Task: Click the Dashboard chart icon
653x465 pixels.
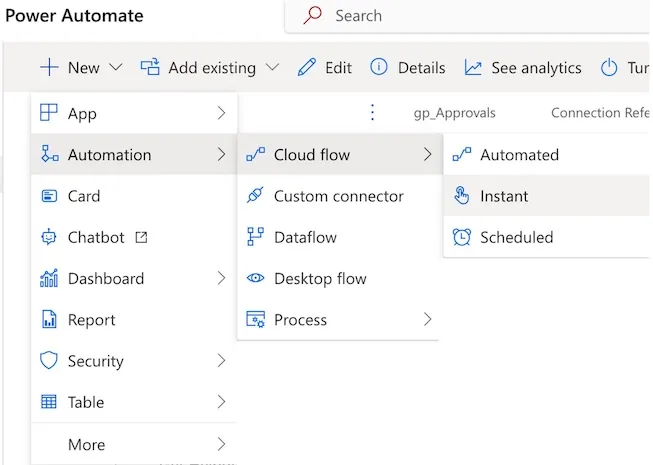Action: [x=49, y=278]
